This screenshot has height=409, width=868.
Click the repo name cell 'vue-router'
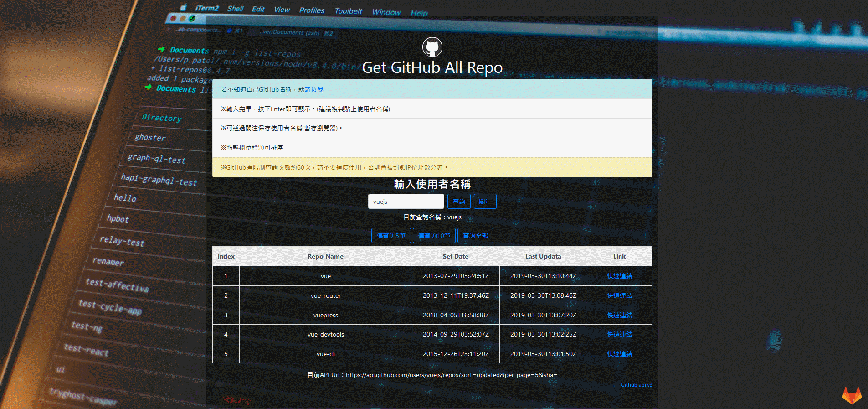(x=325, y=295)
